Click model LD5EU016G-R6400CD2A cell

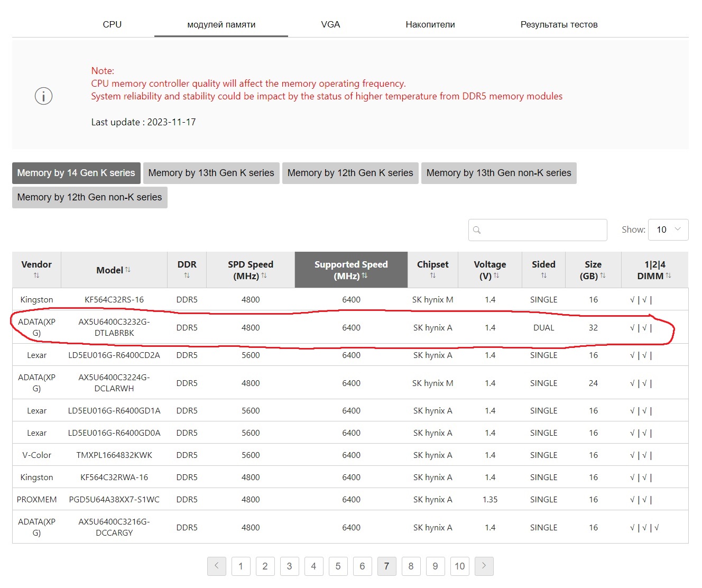[x=114, y=355]
